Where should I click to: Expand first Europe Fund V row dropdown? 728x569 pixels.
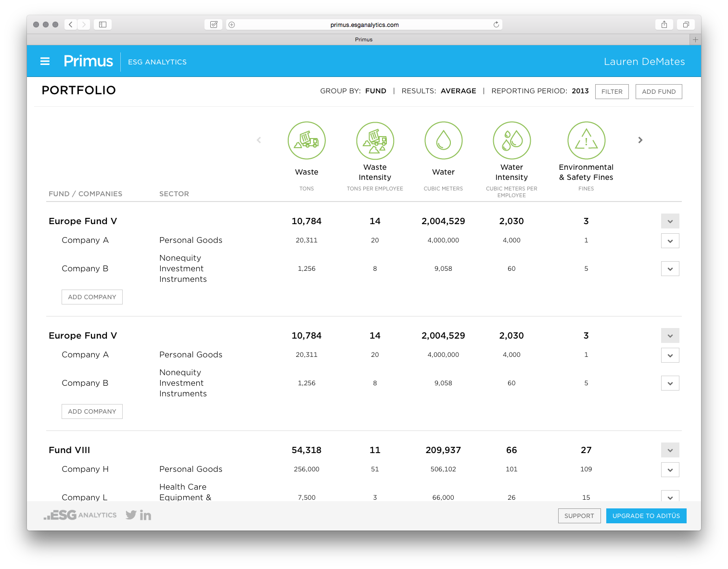[x=670, y=221]
